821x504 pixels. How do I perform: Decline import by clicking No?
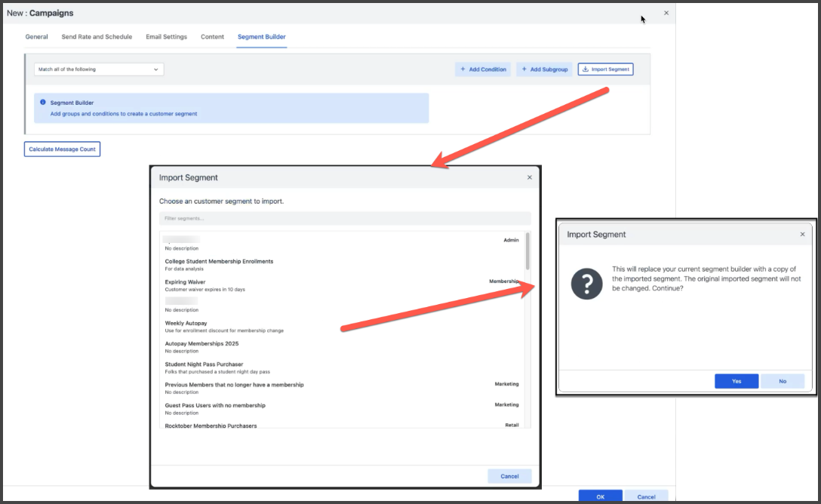click(x=783, y=381)
